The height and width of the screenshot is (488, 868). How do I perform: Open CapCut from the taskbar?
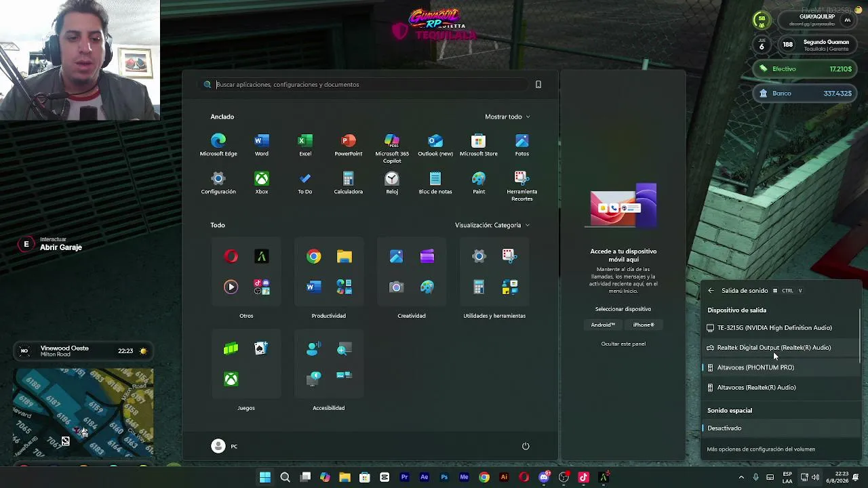coord(384,477)
